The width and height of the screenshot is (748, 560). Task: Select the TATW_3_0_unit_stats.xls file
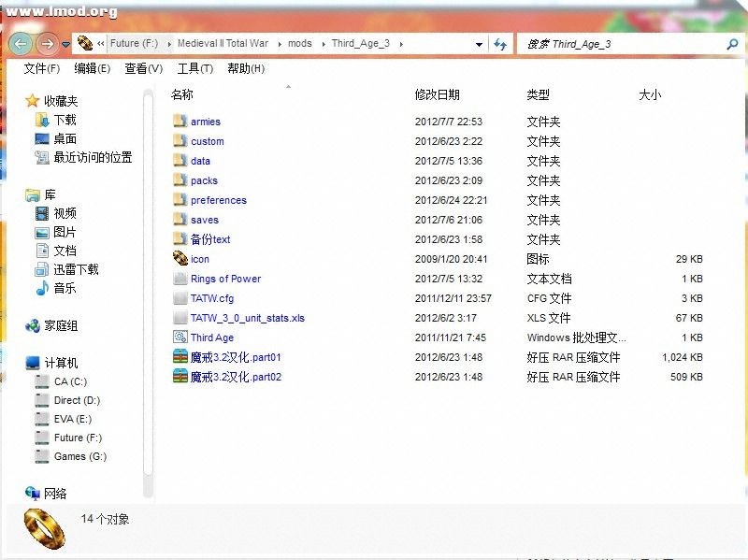click(247, 318)
